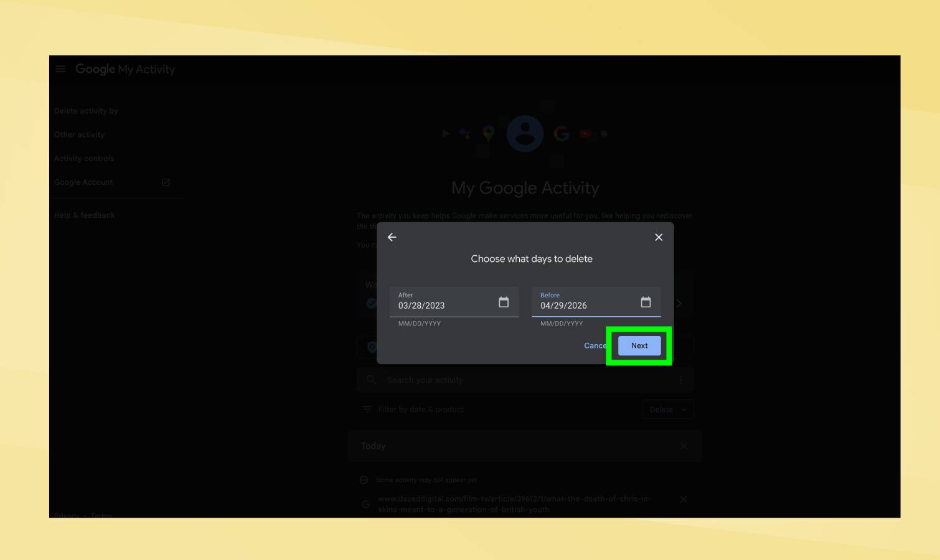This screenshot has width=940, height=560.
Task: Open the Delete dropdown button
Action: click(668, 410)
